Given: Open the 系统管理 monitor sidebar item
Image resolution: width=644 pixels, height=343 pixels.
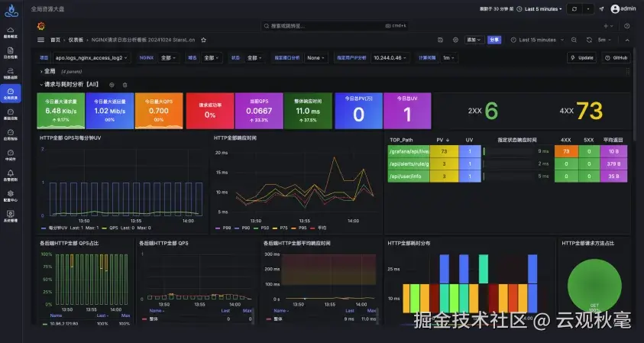Looking at the screenshot, I should [11, 216].
